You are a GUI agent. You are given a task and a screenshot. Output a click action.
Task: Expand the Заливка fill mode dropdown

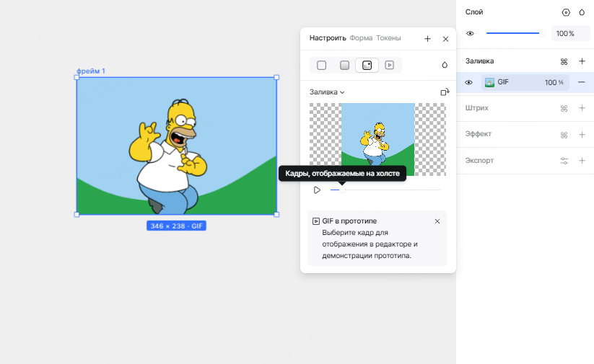[x=327, y=92]
